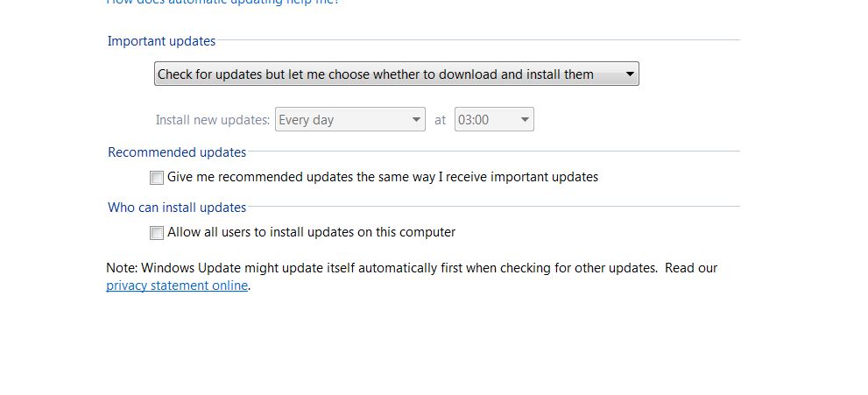Click the arrow beside "Every day"

pyautogui.click(x=417, y=120)
